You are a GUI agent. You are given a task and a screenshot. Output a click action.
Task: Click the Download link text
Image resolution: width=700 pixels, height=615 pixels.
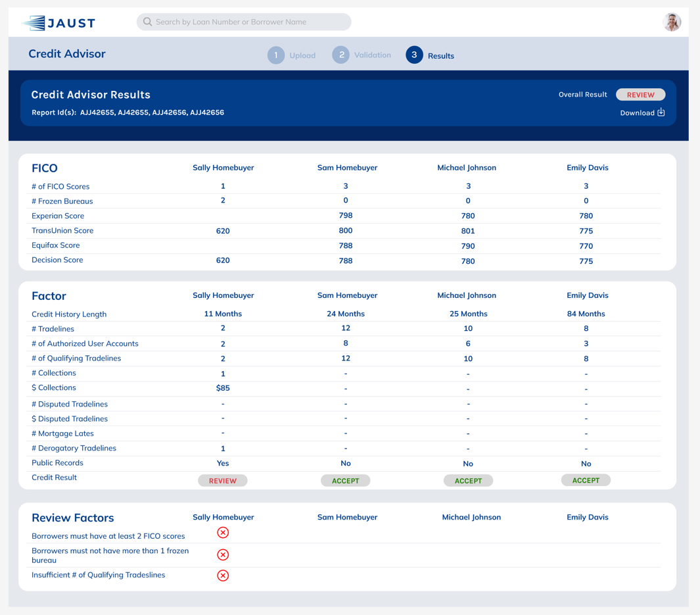click(x=637, y=113)
